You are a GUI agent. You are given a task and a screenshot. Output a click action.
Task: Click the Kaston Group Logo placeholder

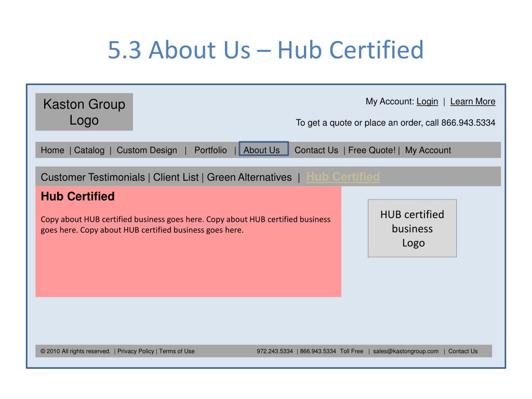(84, 112)
